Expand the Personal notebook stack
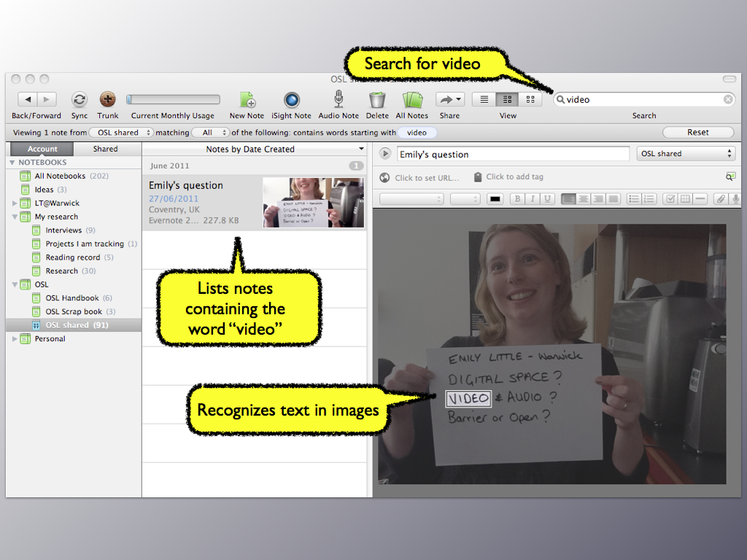This screenshot has height=560, width=747. (x=15, y=339)
